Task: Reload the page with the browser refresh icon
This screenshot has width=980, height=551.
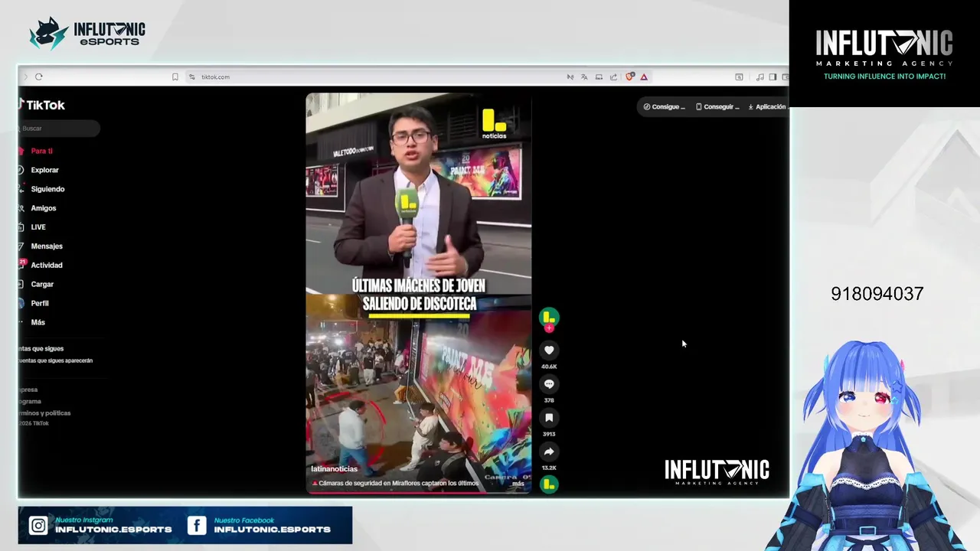Action: pyautogui.click(x=38, y=77)
